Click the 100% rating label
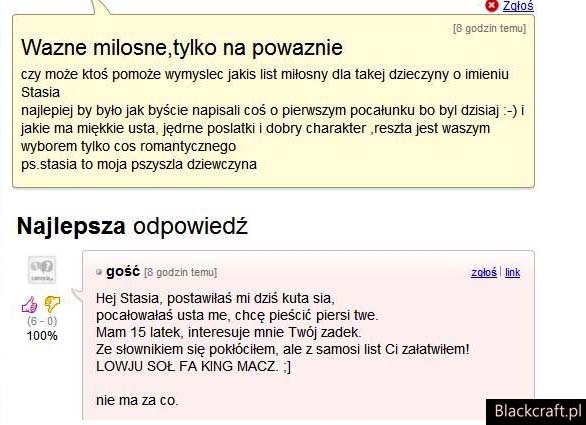This screenshot has width=586, height=425. pyautogui.click(x=42, y=336)
